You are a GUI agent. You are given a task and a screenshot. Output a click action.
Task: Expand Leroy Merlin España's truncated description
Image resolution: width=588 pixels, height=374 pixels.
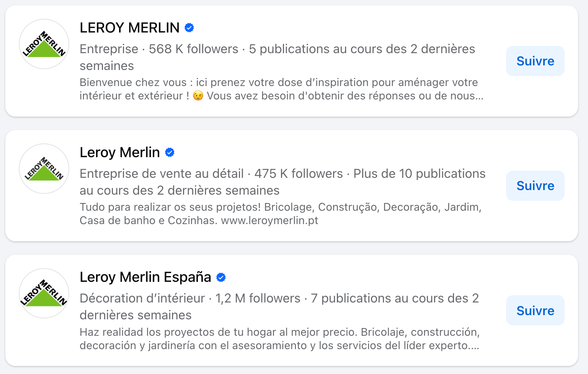473,346
